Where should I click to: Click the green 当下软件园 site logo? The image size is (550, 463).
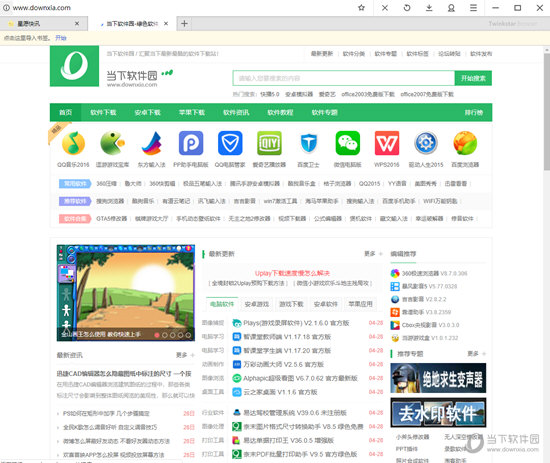(x=74, y=66)
